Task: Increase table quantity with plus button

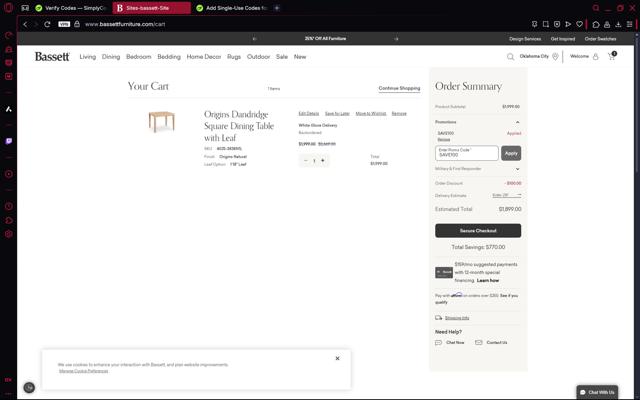Action: (323, 161)
